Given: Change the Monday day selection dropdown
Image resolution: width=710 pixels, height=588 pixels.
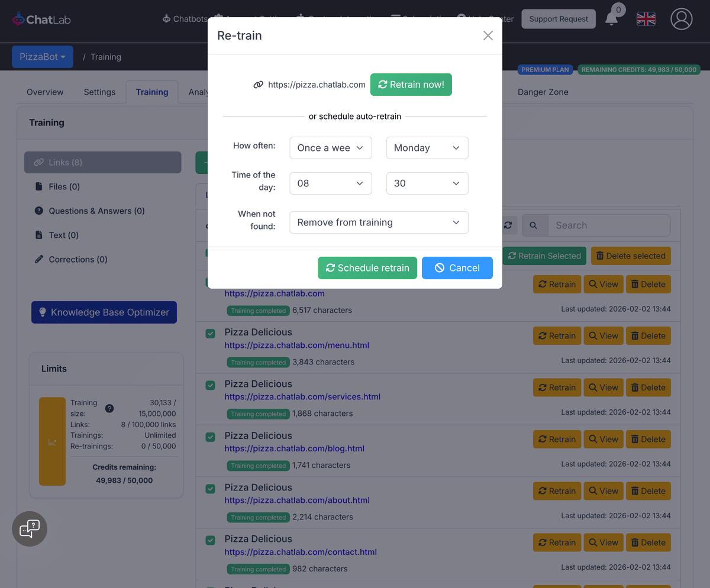Looking at the screenshot, I should click(427, 148).
